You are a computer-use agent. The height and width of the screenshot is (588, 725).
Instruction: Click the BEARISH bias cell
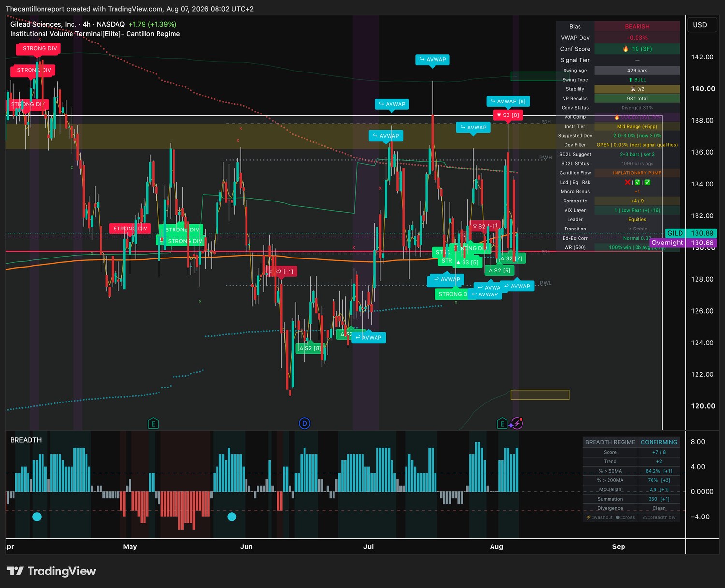point(637,26)
